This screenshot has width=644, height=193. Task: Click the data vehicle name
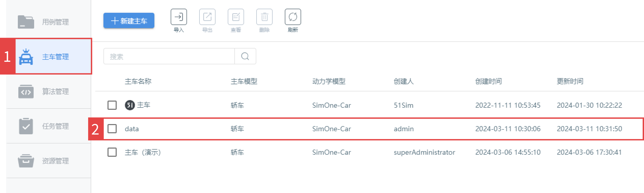(132, 129)
